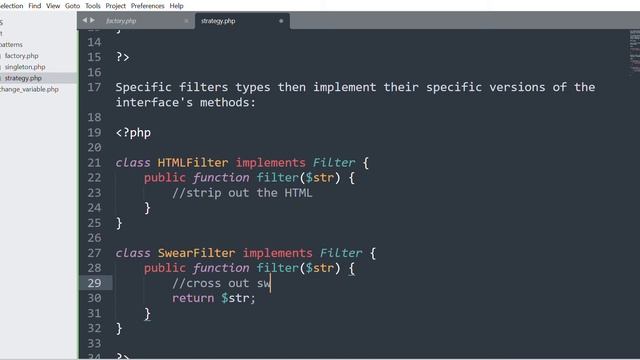Open the Find menu
The height and width of the screenshot is (360, 640).
coord(35,6)
